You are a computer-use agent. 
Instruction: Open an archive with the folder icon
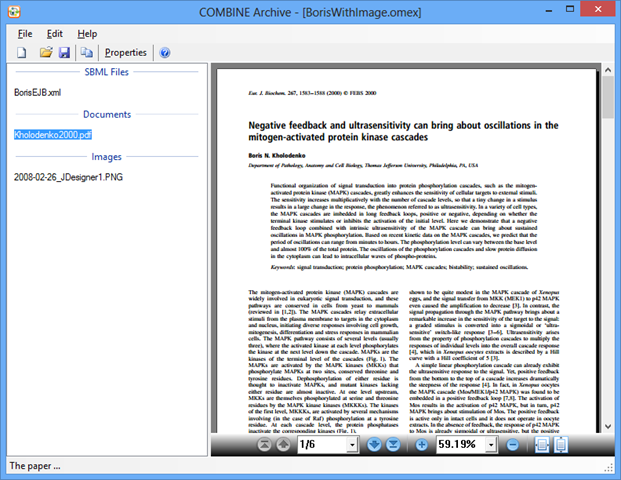(x=46, y=52)
